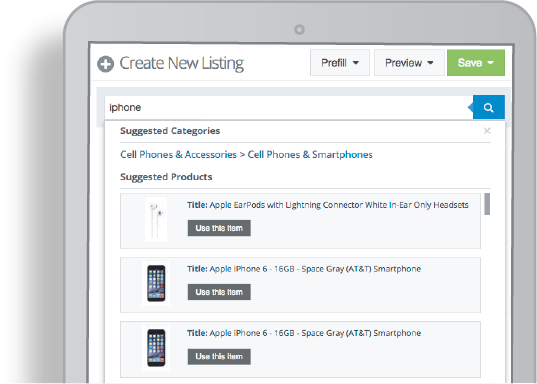The width and height of the screenshot is (537, 384).
Task: Click the middle card's iPhone 6 Space Gray title
Action: click(304, 269)
